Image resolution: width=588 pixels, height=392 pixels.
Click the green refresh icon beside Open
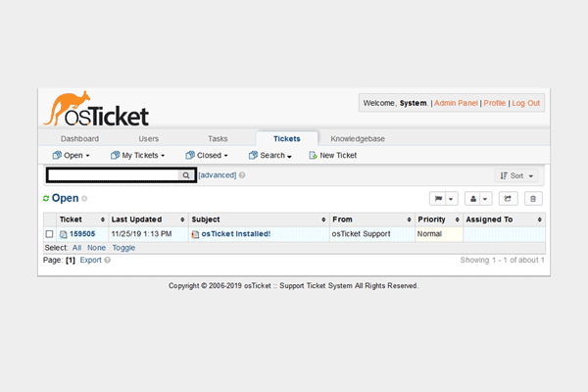coord(46,199)
